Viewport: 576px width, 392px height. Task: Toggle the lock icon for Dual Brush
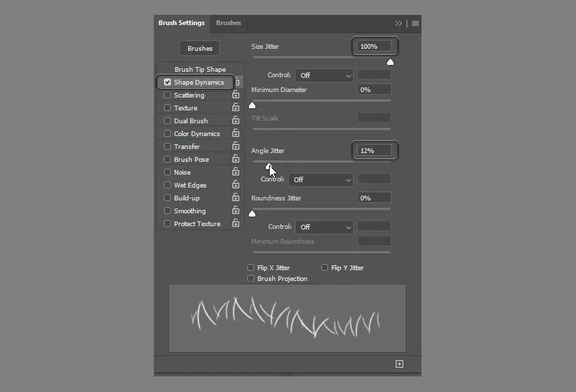(x=236, y=121)
